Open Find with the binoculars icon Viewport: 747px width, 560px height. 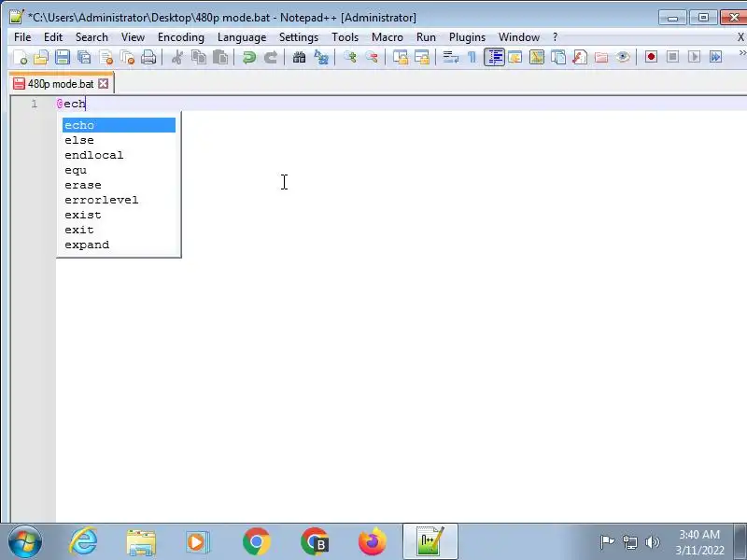click(299, 58)
